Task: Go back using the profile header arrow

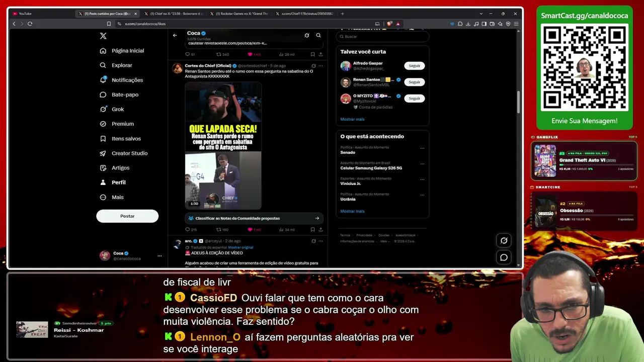Action: point(175,35)
